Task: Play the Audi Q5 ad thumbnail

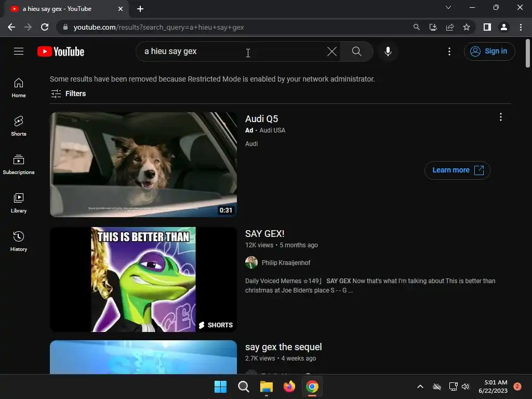Action: 143,165
